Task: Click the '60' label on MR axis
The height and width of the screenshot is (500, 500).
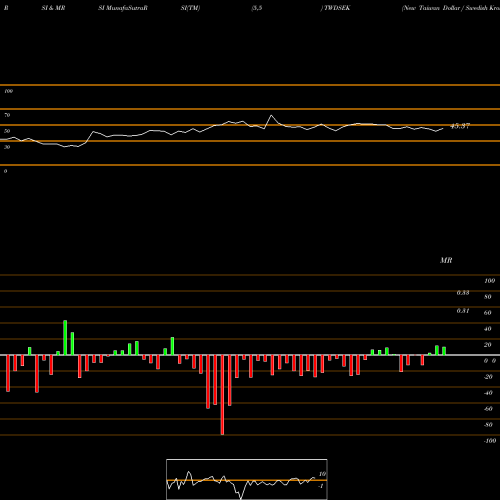Action: (x=488, y=313)
